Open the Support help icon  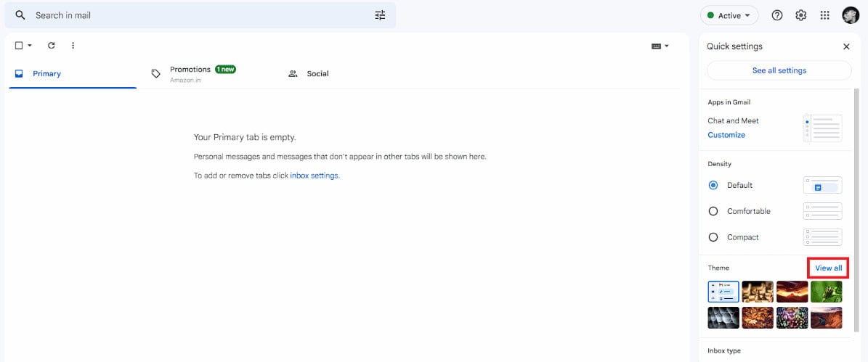777,15
